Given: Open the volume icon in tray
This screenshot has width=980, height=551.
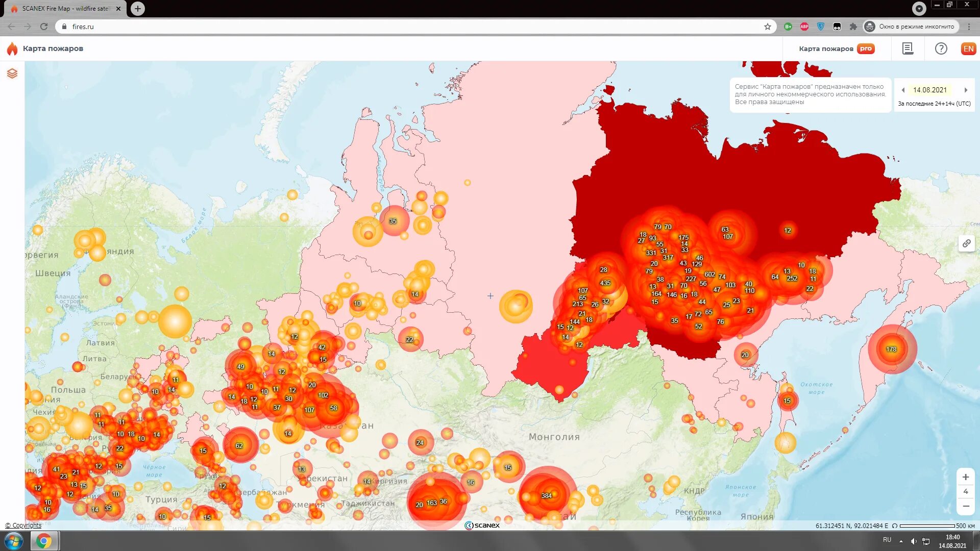Looking at the screenshot, I should tap(914, 541).
